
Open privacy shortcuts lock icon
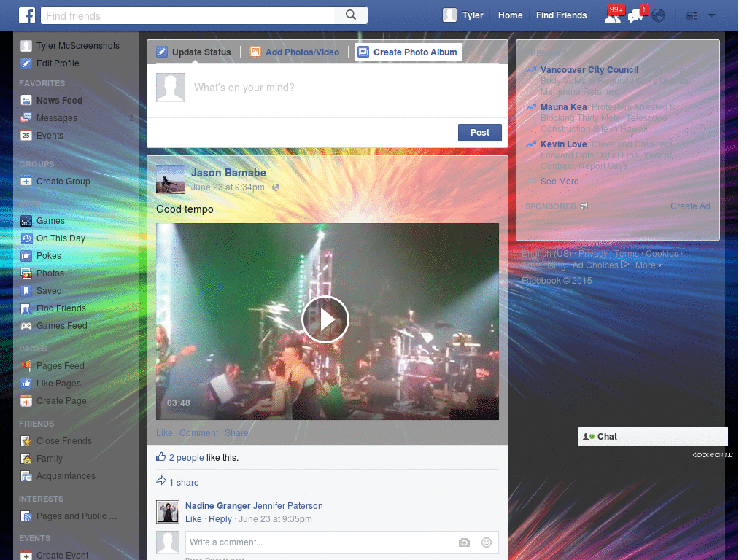coord(692,16)
